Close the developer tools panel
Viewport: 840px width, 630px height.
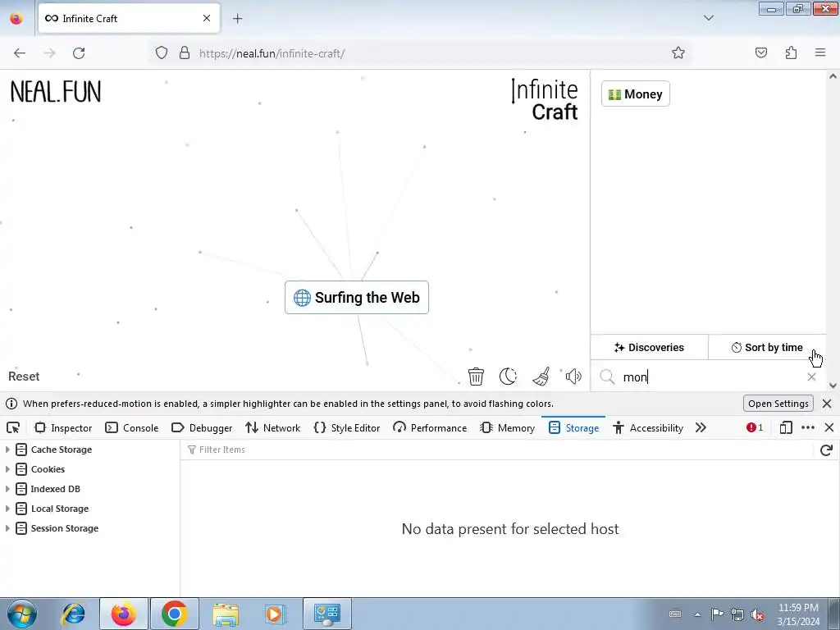(x=829, y=427)
